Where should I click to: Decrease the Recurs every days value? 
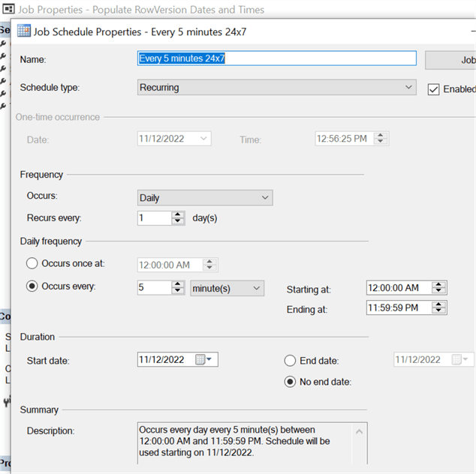tap(178, 221)
